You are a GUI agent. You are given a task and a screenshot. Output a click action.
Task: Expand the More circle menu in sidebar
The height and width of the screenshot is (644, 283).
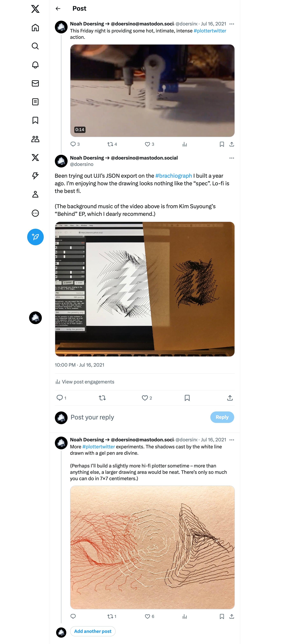pos(35,213)
